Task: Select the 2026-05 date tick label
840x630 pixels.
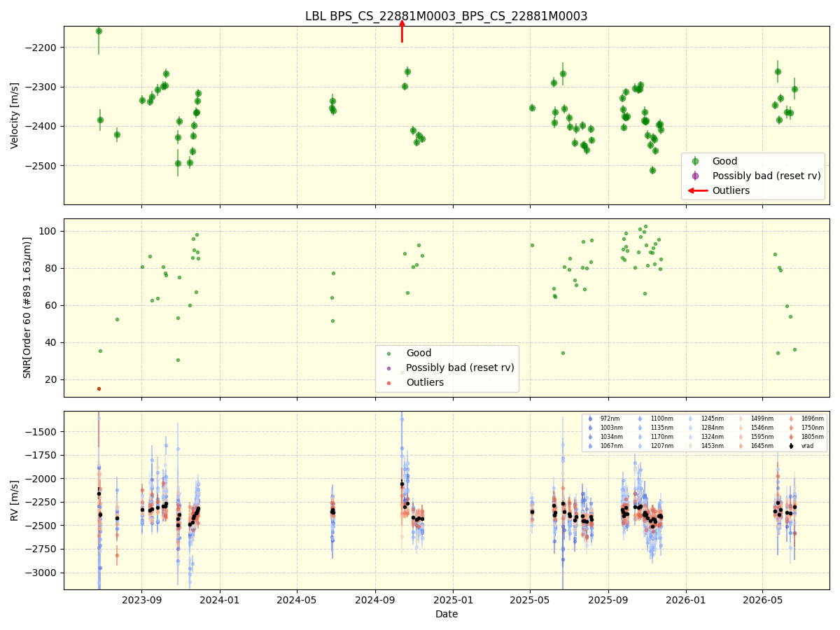Action: click(762, 600)
